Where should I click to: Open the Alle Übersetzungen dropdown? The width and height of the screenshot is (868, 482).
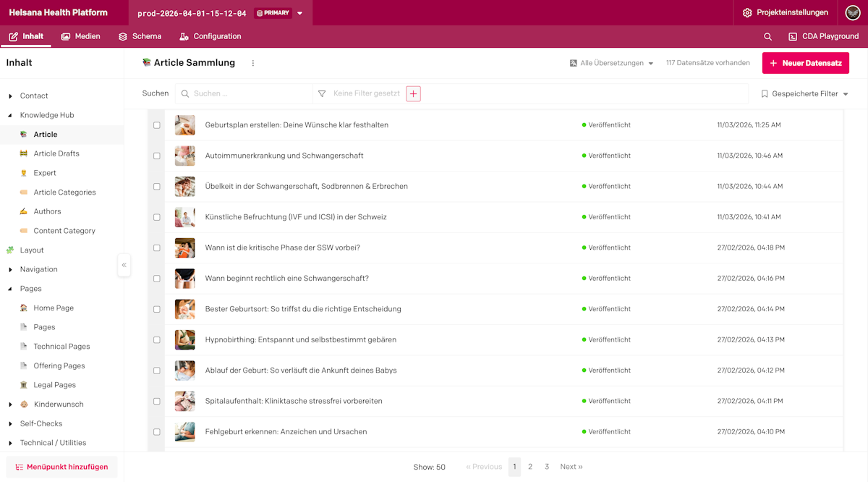click(x=612, y=63)
